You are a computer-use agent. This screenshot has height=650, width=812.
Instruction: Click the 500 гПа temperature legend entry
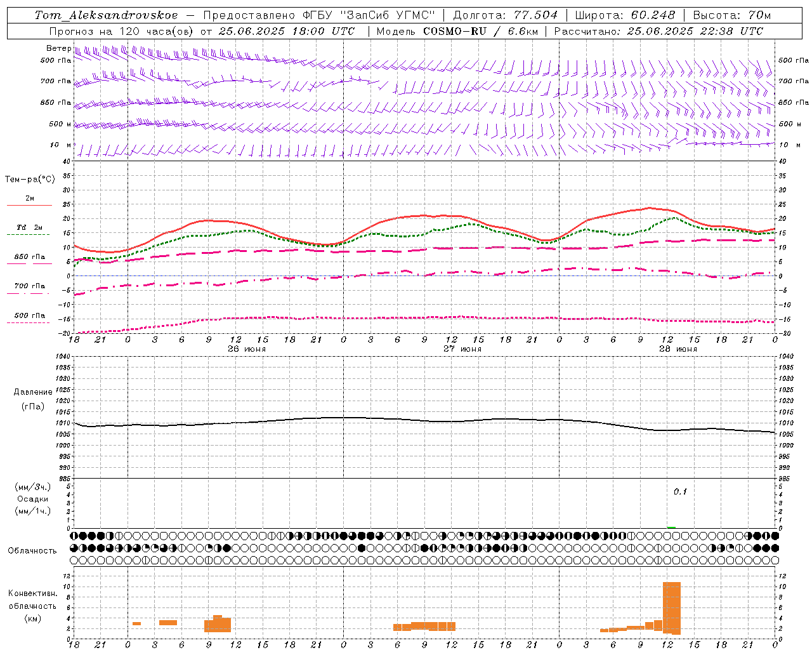30,315
